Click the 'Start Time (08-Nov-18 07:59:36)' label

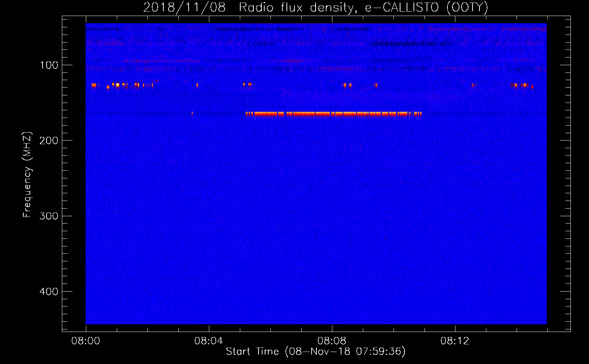click(316, 352)
